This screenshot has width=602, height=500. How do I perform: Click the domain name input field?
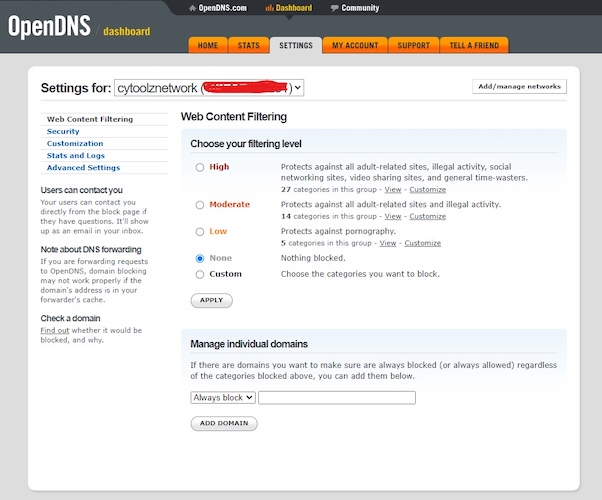(x=337, y=397)
